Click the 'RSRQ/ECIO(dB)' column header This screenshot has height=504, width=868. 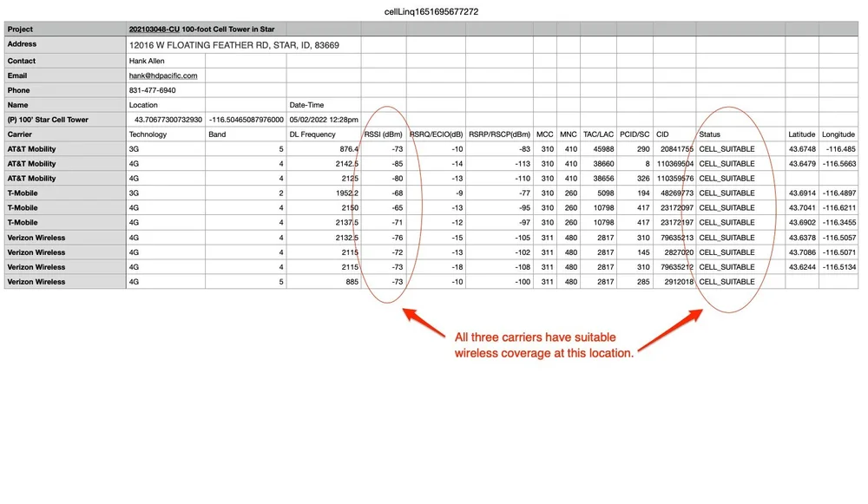click(x=436, y=134)
